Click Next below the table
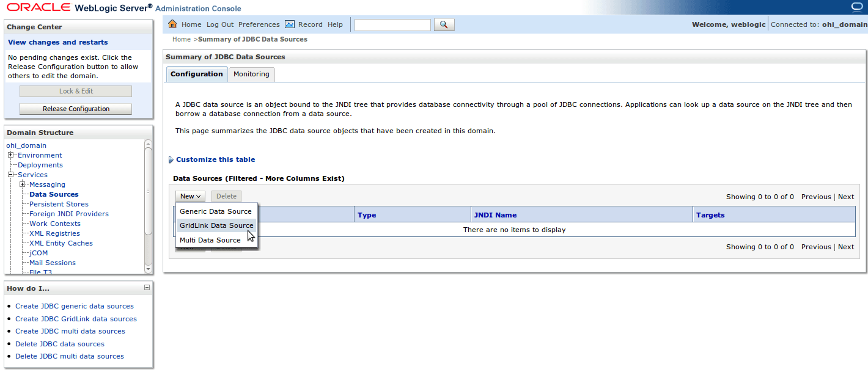868x372 pixels. (846, 247)
